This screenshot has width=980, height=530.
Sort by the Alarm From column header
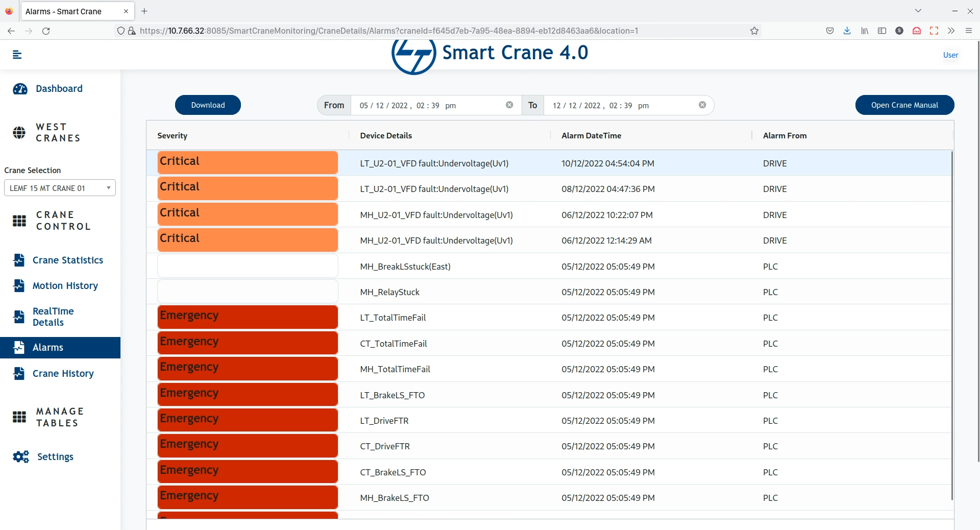(785, 135)
